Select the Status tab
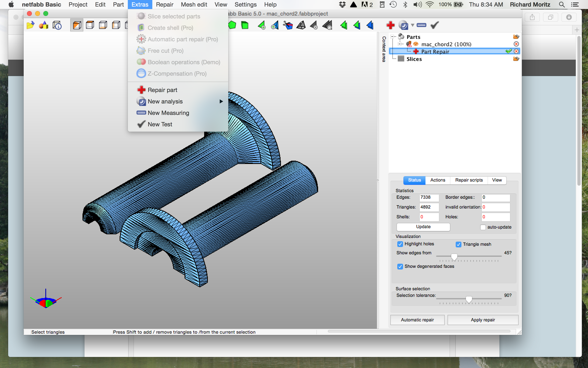588x368 pixels. pos(414,180)
